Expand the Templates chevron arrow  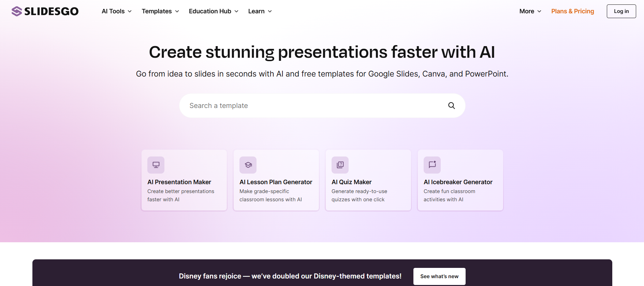pos(177,11)
